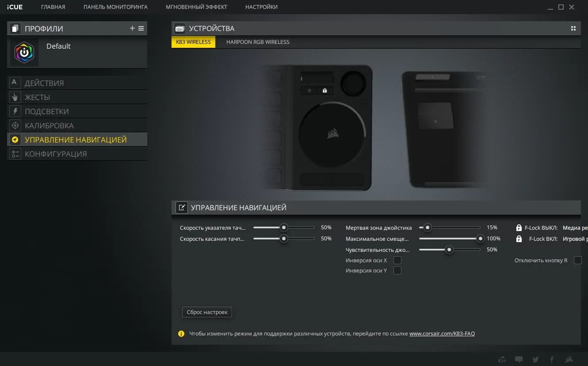This screenshot has height=366, width=588.
Task: Open the F-Lock ВКЛ mode dropdown
Action: [575, 239]
